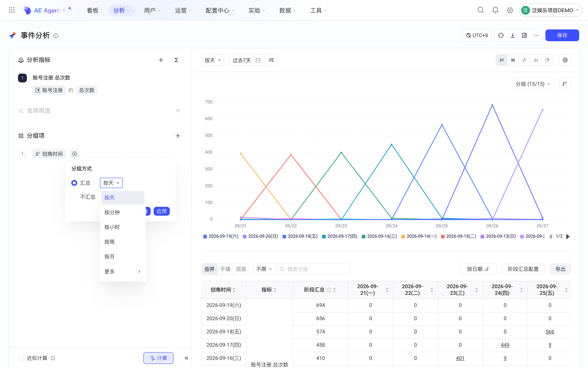The height and width of the screenshot is (368, 588).
Task: Click the 应用 apply button
Action: 162,211
